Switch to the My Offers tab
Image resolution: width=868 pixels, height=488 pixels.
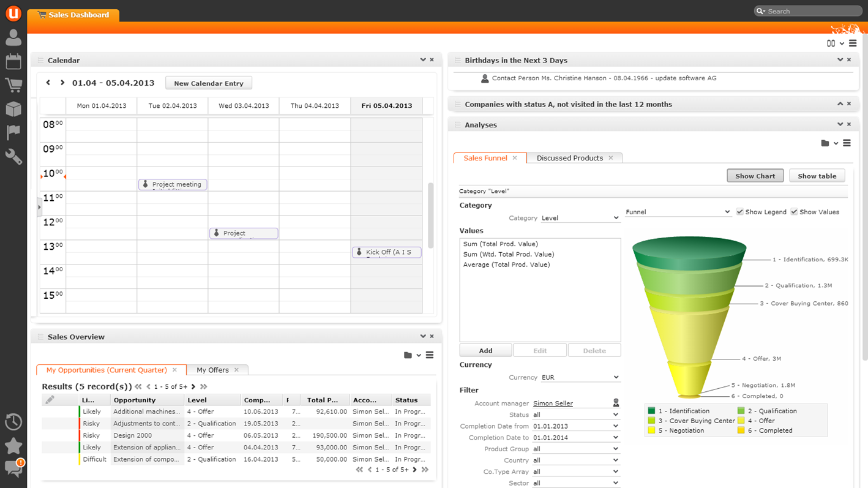pos(212,370)
